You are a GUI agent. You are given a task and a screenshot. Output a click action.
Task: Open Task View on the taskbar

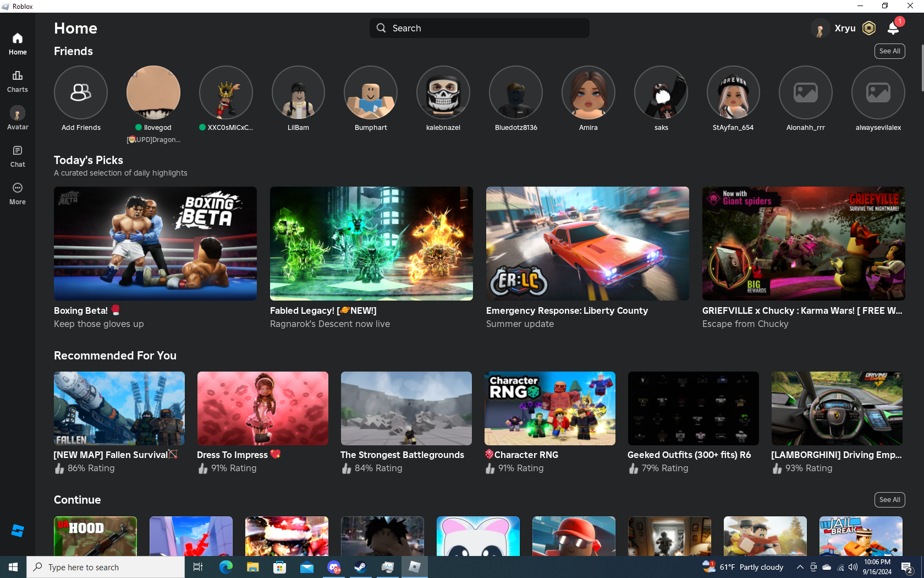(x=198, y=567)
